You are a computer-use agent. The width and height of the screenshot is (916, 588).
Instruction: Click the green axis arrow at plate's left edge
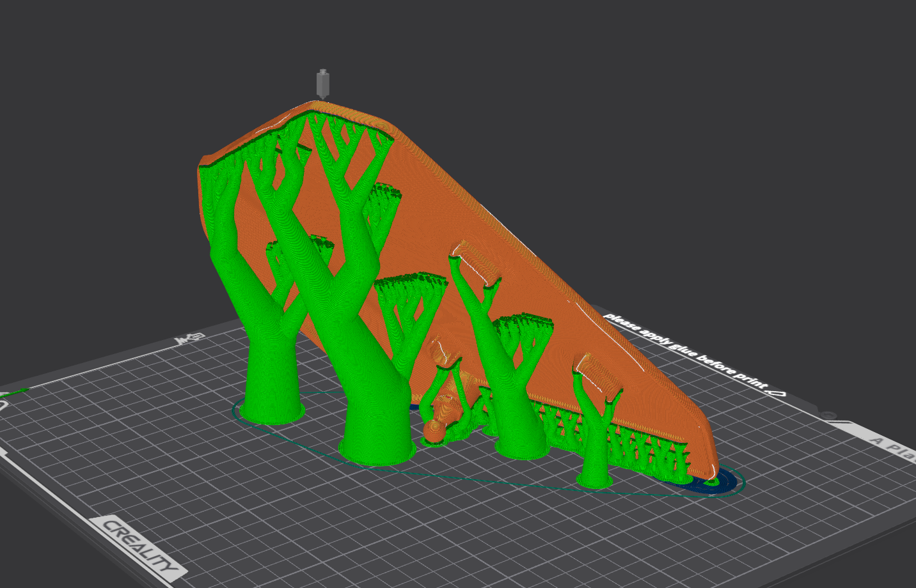(x=15, y=391)
